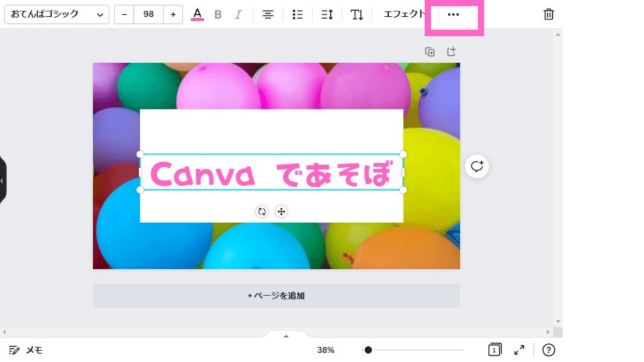The height and width of the screenshot is (362, 644).
Task: Toggle italic formatting
Action: pos(238,15)
